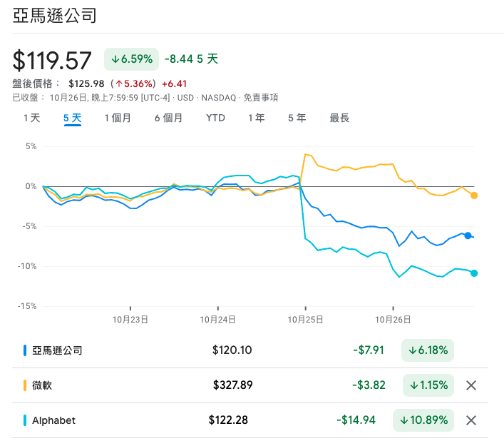Select the 最長 range tab
The width and height of the screenshot is (504, 446).
(x=339, y=118)
